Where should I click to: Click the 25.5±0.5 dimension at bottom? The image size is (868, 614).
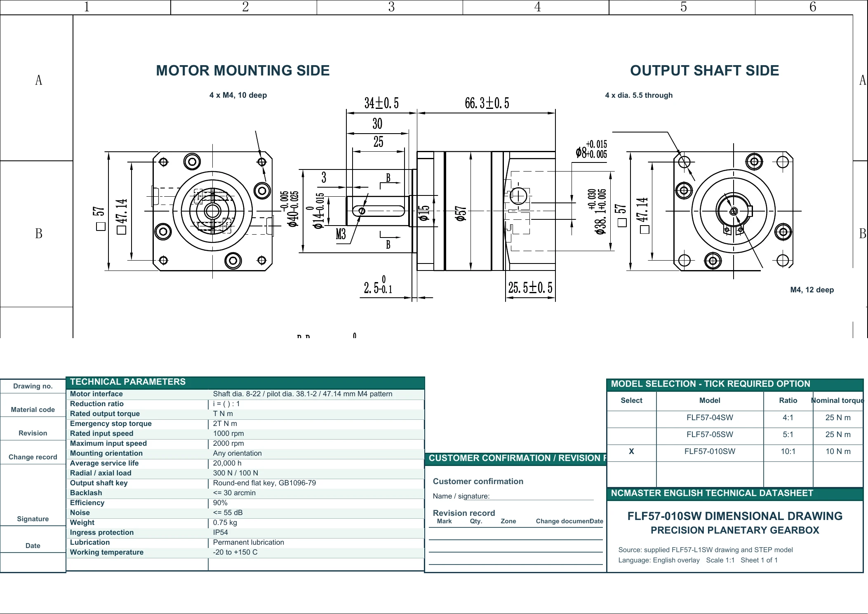tap(530, 287)
